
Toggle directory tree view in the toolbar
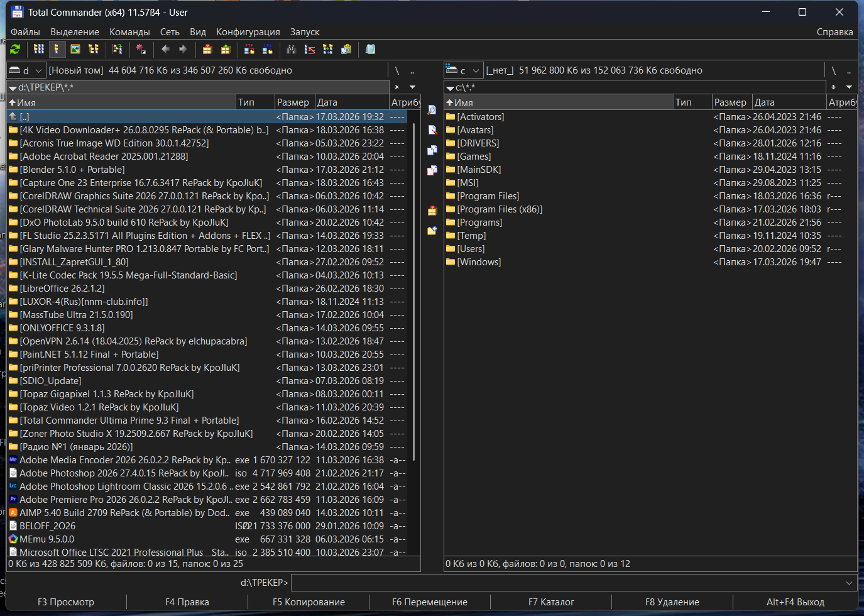tap(94, 49)
